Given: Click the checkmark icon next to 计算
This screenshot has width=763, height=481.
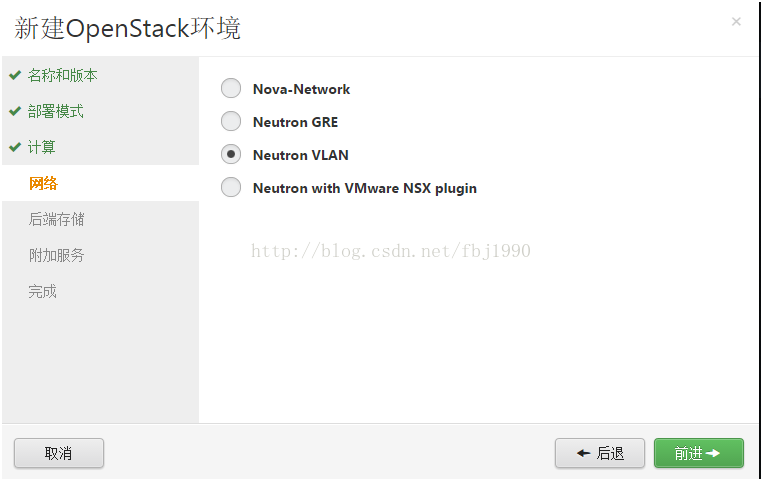Looking at the screenshot, I should [x=15, y=147].
